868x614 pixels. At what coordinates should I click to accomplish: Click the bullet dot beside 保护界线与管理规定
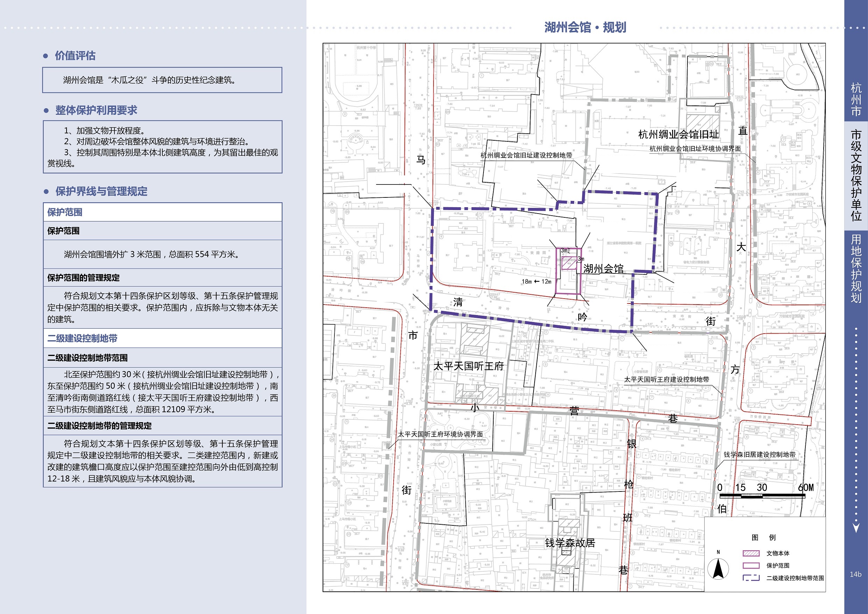[x=46, y=191]
